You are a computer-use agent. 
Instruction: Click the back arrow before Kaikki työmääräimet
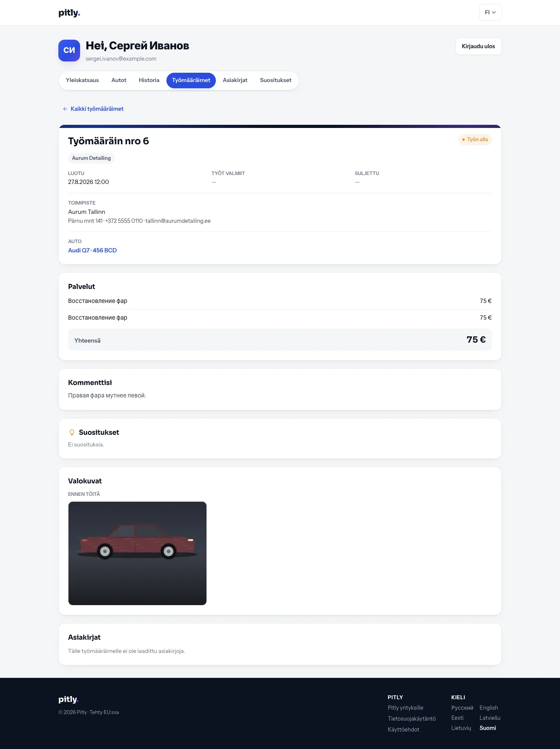65,109
